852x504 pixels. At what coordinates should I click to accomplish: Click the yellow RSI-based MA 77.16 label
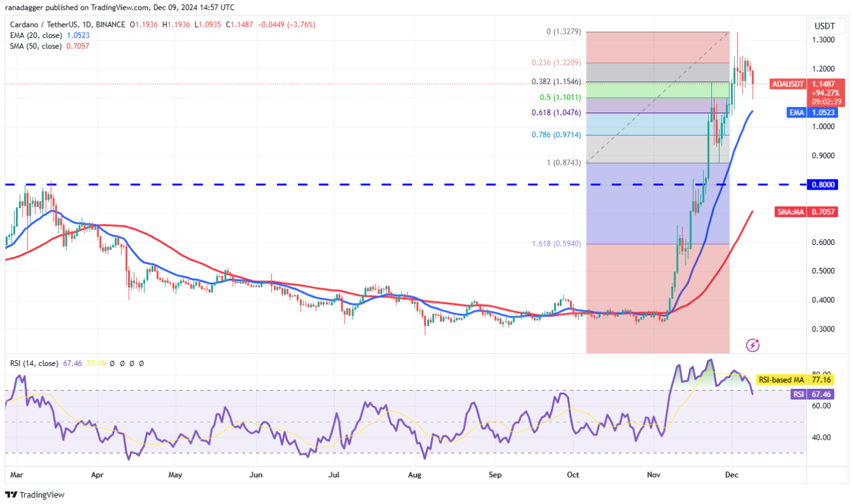coord(797,380)
